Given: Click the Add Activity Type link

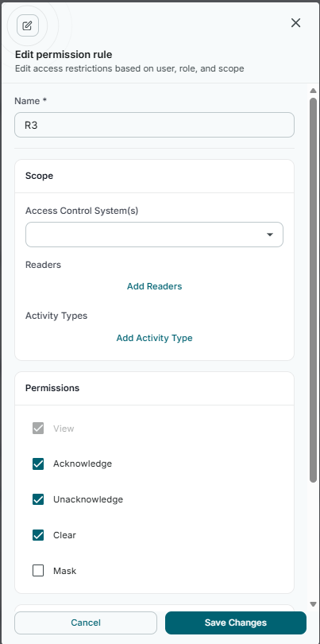Looking at the screenshot, I should click(x=154, y=338).
